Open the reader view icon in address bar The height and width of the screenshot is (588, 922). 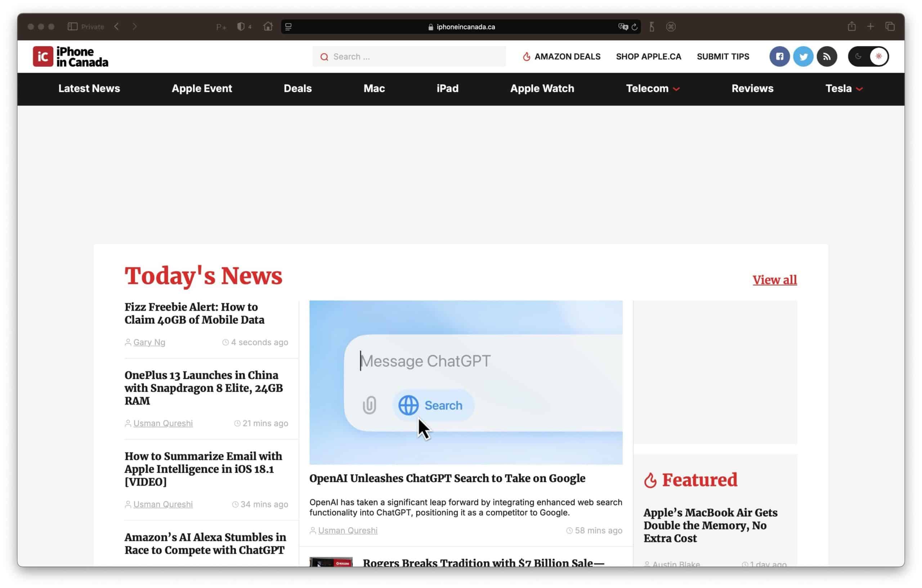[289, 27]
